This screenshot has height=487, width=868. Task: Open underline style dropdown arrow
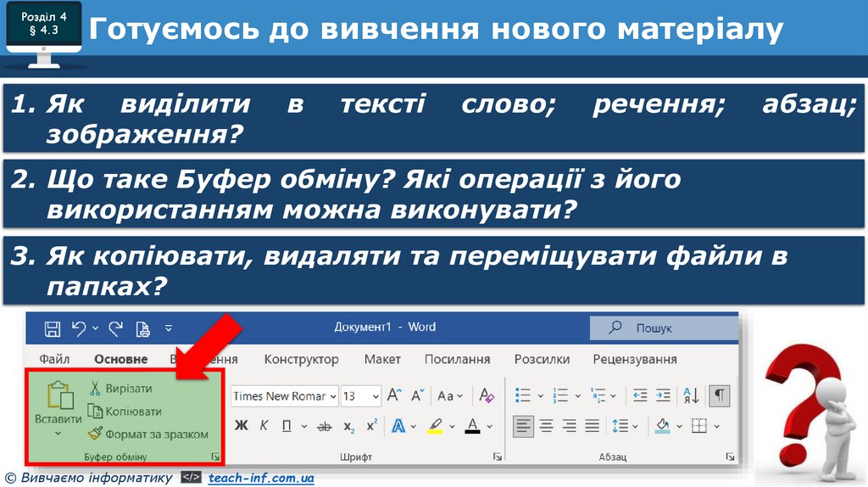(304, 426)
